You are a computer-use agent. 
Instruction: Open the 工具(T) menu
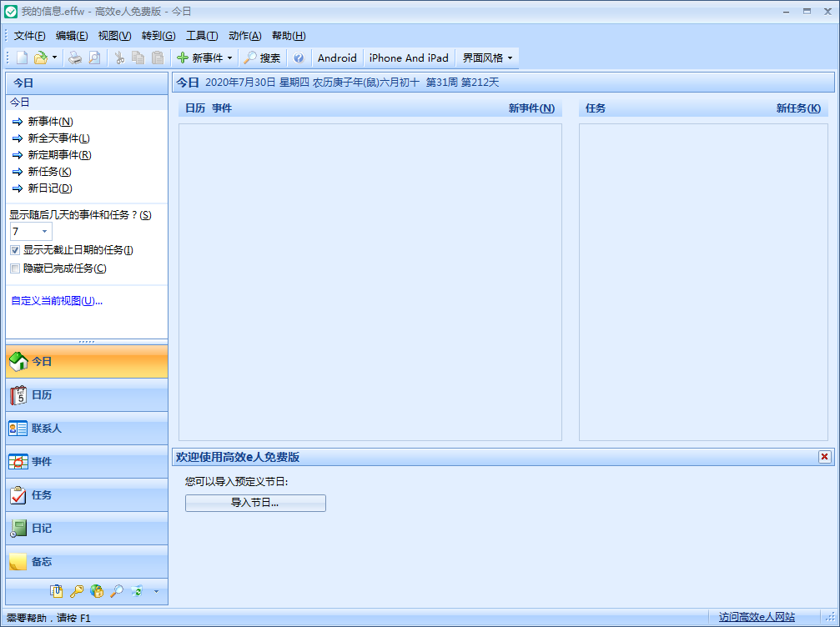(202, 36)
